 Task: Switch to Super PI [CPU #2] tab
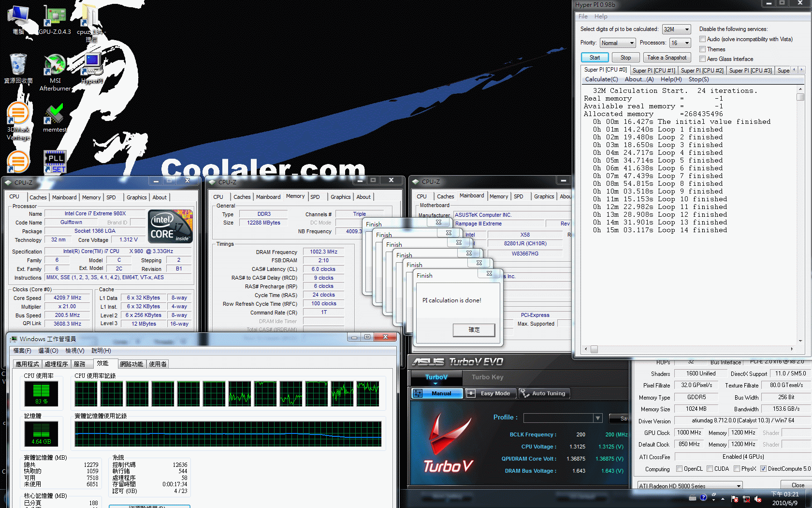[702, 71]
